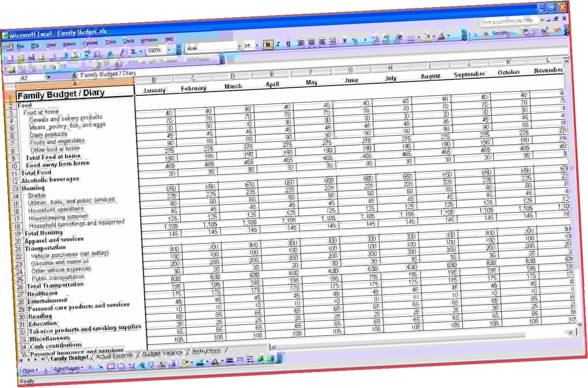Open the AutoShapes dropdown
The image size is (588, 388).
(x=66, y=368)
